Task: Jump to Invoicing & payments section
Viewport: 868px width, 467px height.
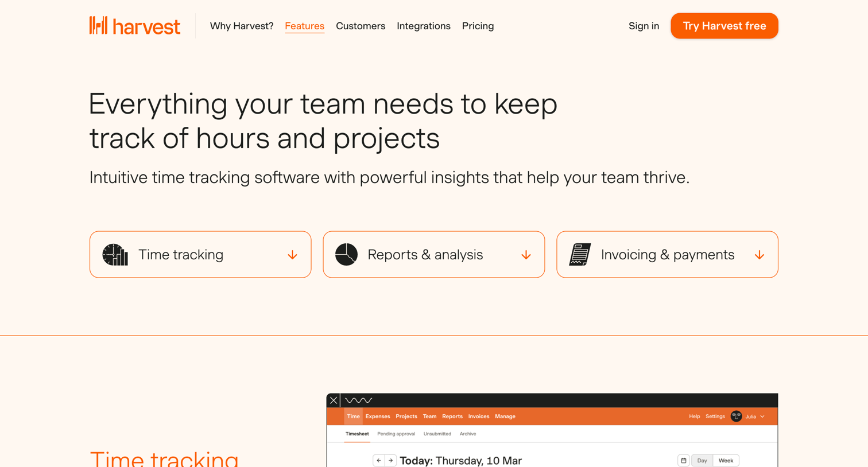Action: tap(667, 255)
